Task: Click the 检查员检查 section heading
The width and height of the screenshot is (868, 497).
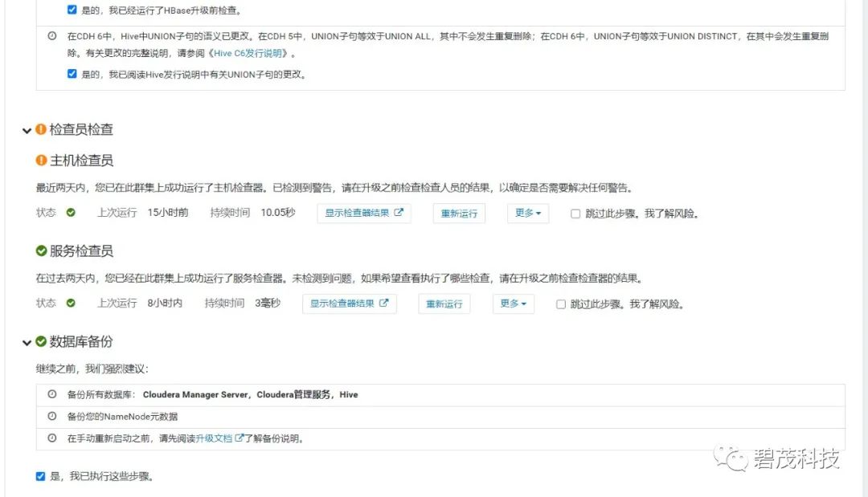Action: pos(81,129)
